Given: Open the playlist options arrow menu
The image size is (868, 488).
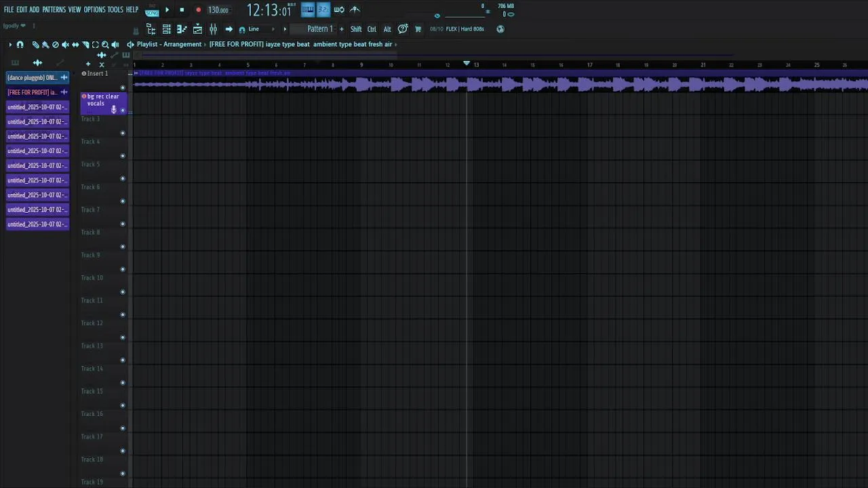Looking at the screenshot, I should (10, 44).
